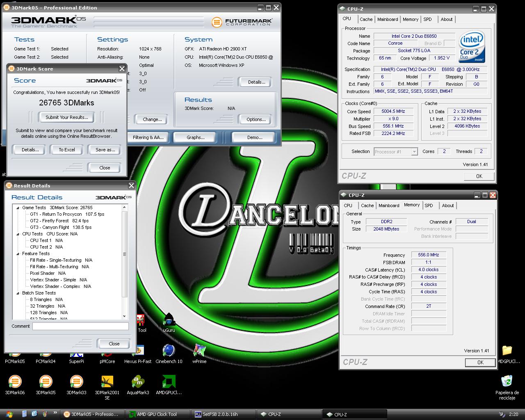Open the Processor #1 selection dropdown
The width and height of the screenshot is (525, 420).
(414, 152)
